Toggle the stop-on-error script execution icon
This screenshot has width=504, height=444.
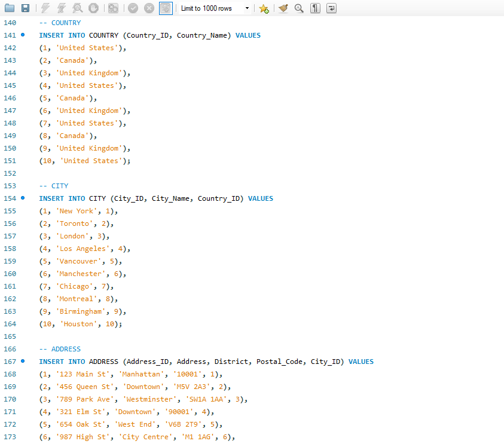pos(113,8)
